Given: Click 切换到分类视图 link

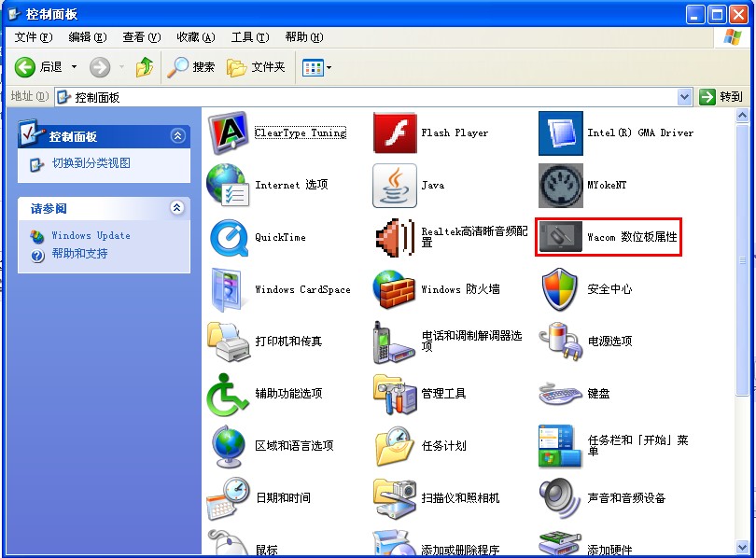Looking at the screenshot, I should (91, 163).
